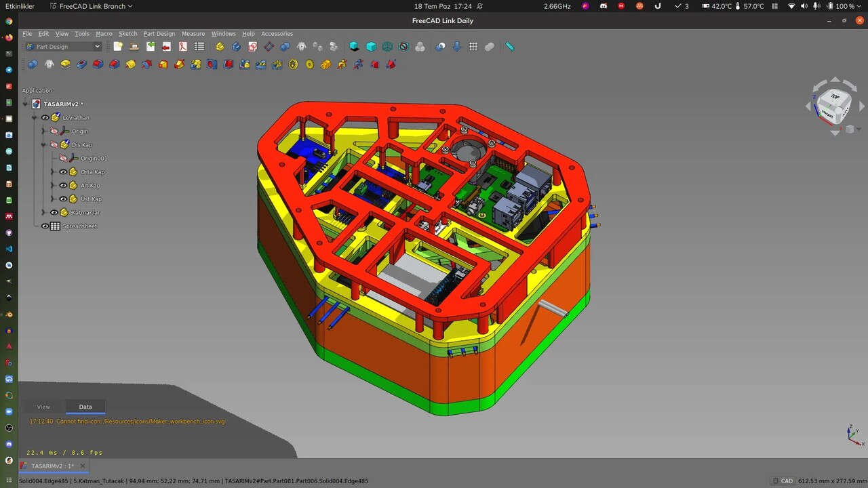Toggle visibility of Katmanlar
The width and height of the screenshot is (868, 488).
tap(54, 213)
